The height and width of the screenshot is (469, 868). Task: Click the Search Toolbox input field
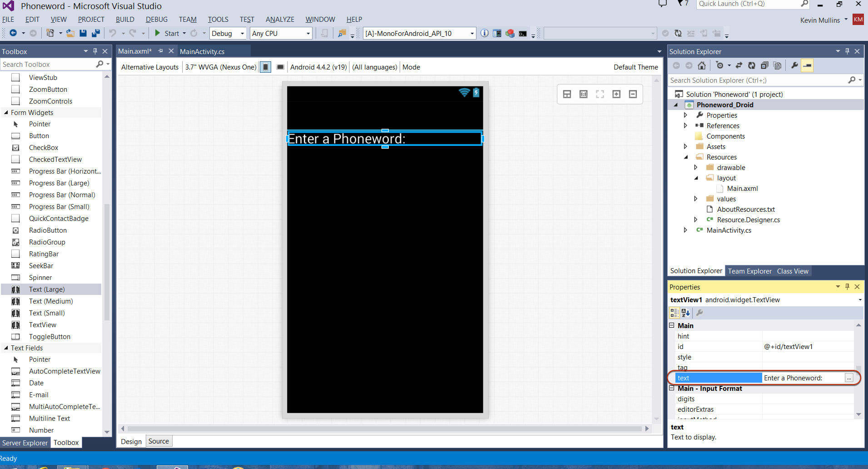(x=48, y=65)
